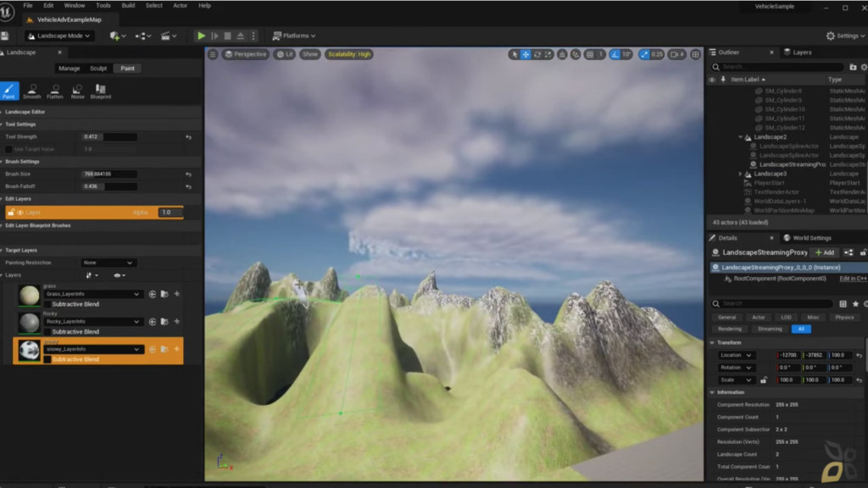Open the Location type dropdown in Transform
868x488 pixels.
(736, 355)
